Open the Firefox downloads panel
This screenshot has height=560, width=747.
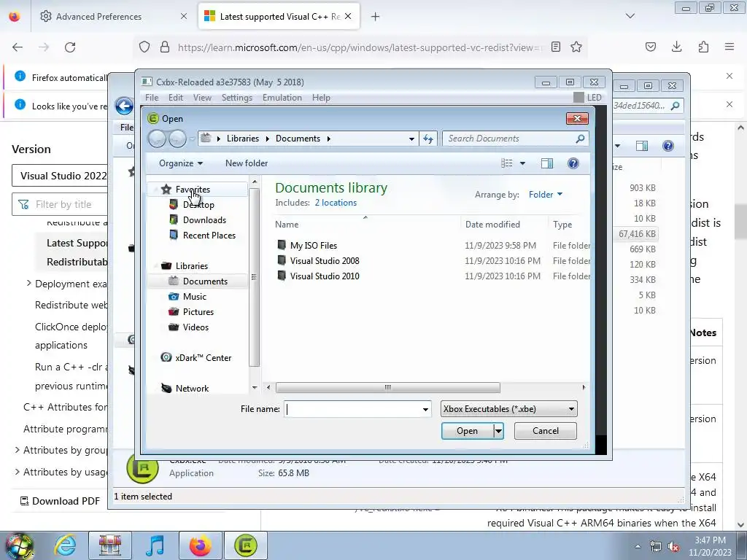(x=676, y=47)
